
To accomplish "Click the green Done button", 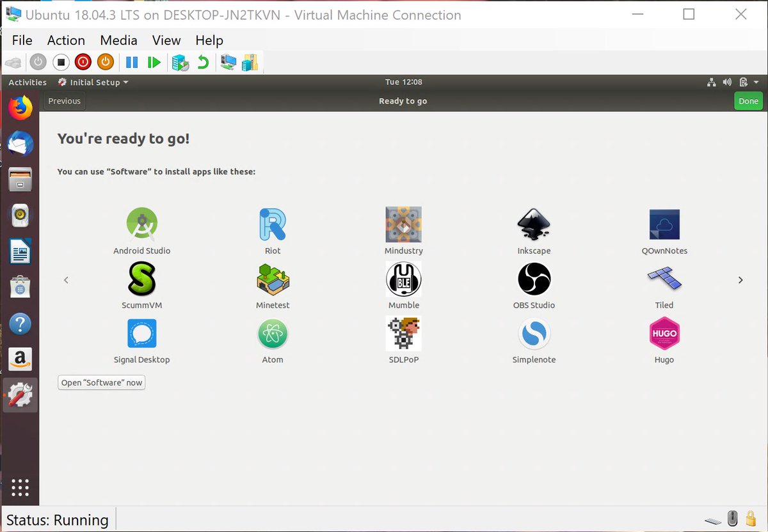I will [x=748, y=101].
